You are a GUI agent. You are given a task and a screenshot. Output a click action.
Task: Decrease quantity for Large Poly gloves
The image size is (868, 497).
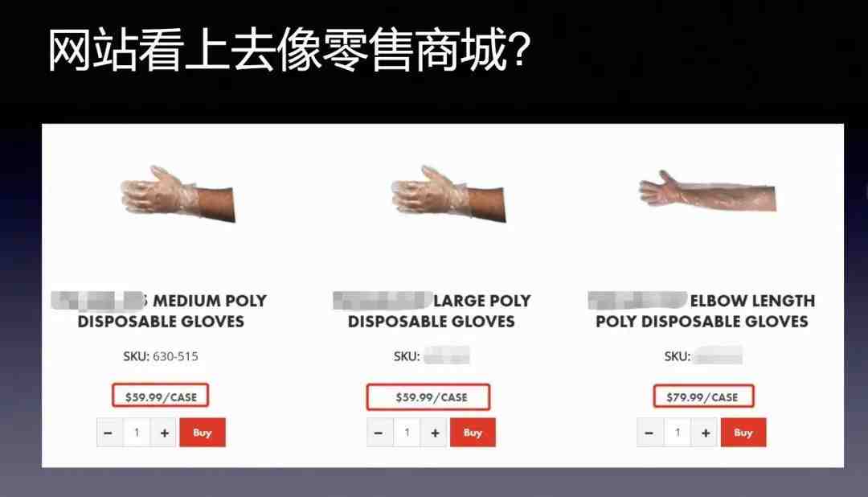379,433
